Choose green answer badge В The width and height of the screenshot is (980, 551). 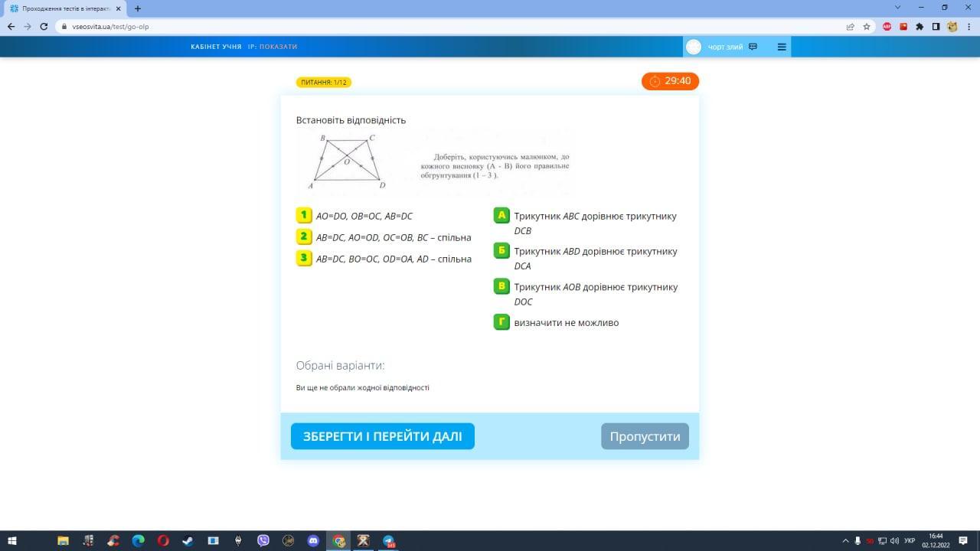tap(501, 287)
